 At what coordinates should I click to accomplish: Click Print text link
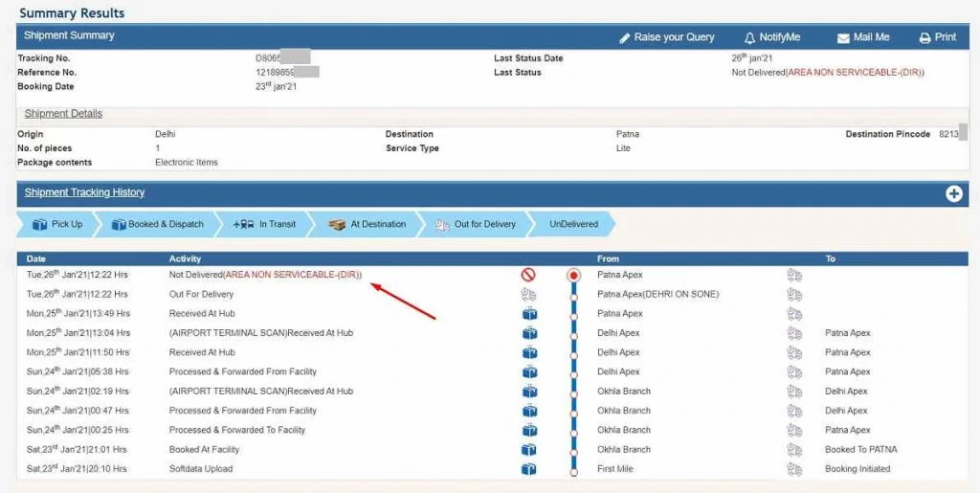[x=945, y=37]
